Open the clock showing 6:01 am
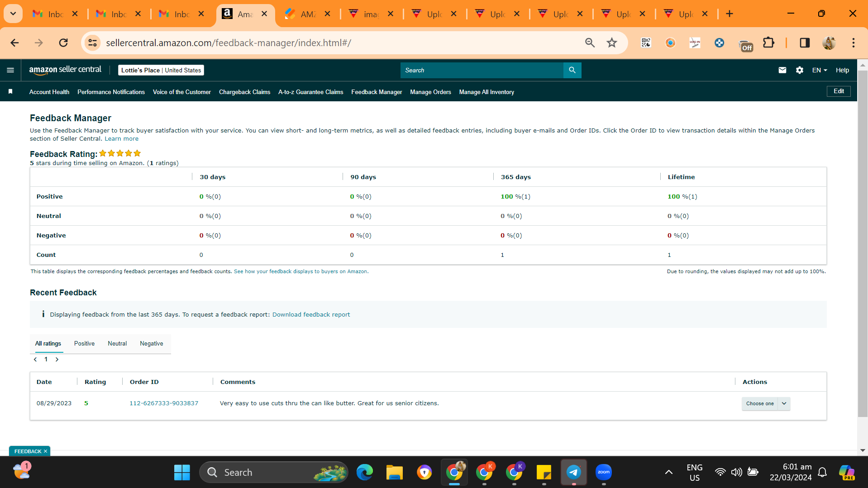 791,472
